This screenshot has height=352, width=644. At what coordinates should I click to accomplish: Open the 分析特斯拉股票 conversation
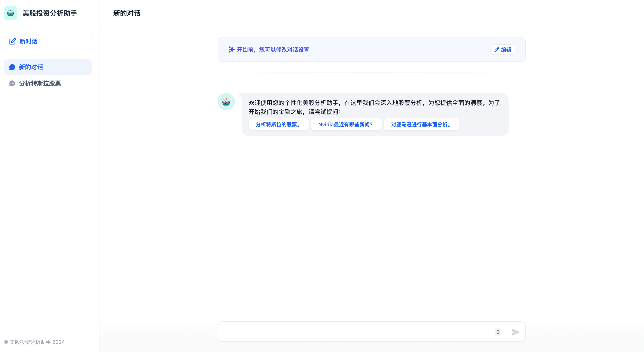[40, 83]
